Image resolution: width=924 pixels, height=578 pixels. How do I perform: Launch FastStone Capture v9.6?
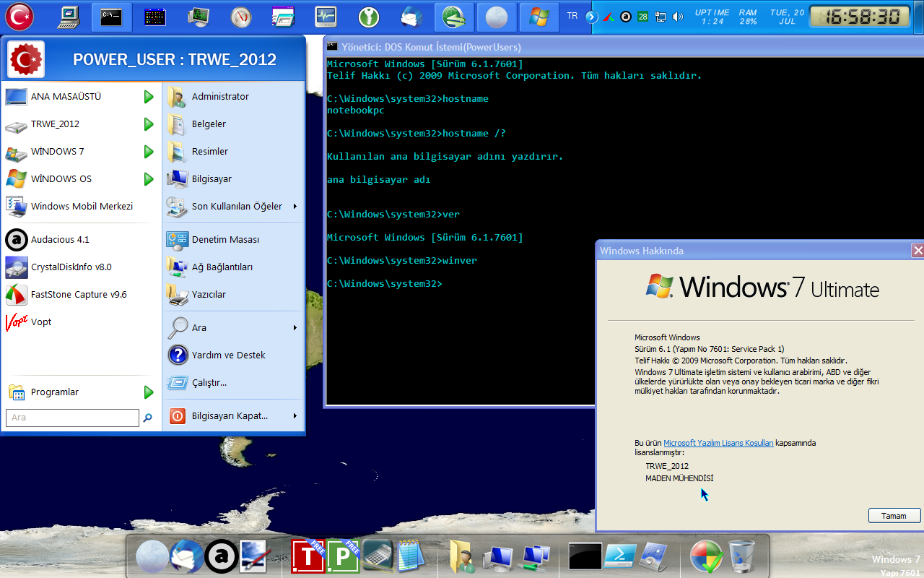[x=81, y=295]
